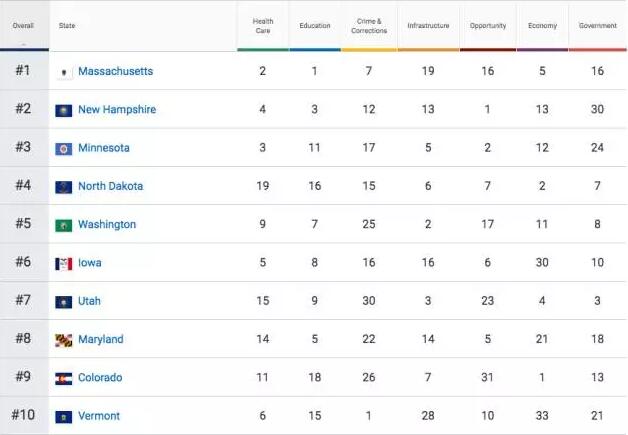This screenshot has height=435, width=628.
Task: Click the Maryland flag icon
Action: click(x=64, y=340)
